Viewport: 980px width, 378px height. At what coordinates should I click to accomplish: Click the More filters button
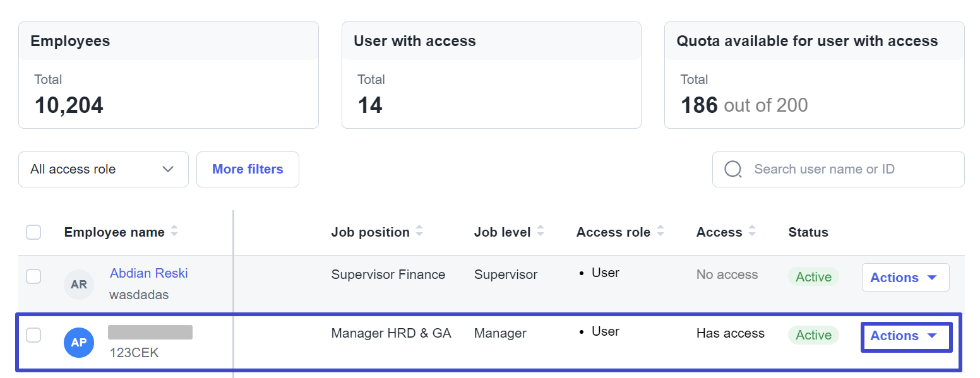[x=248, y=169]
